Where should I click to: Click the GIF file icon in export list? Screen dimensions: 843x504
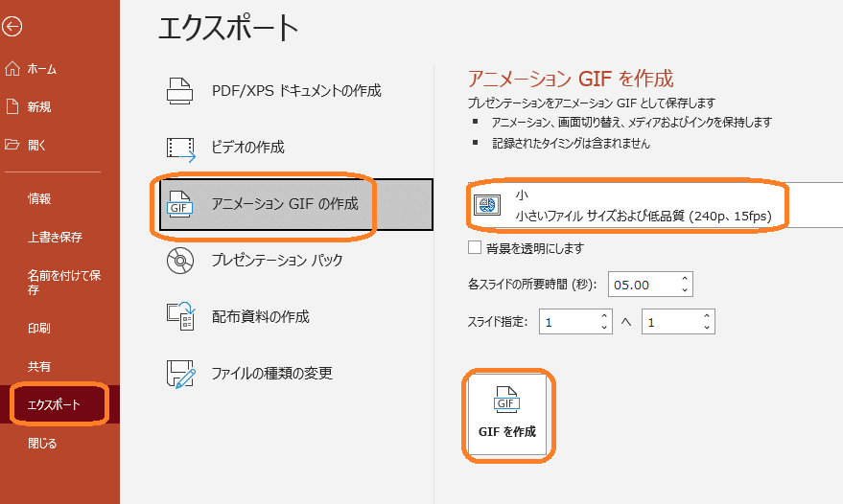click(x=179, y=204)
